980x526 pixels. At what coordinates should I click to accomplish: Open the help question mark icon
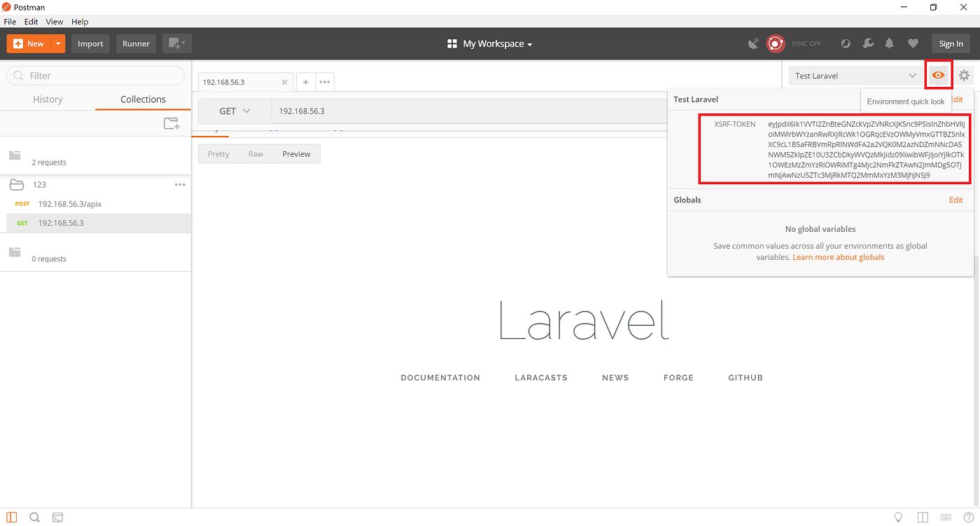pyautogui.click(x=969, y=518)
